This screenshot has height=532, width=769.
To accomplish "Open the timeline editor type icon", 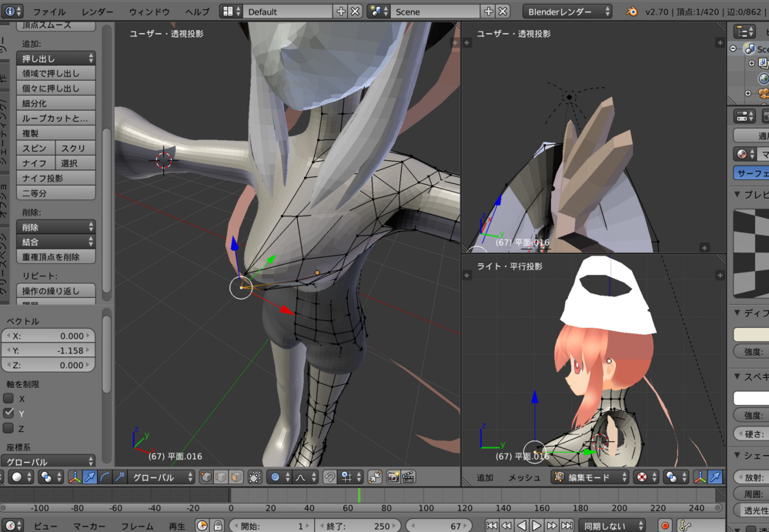I will tap(13, 526).
